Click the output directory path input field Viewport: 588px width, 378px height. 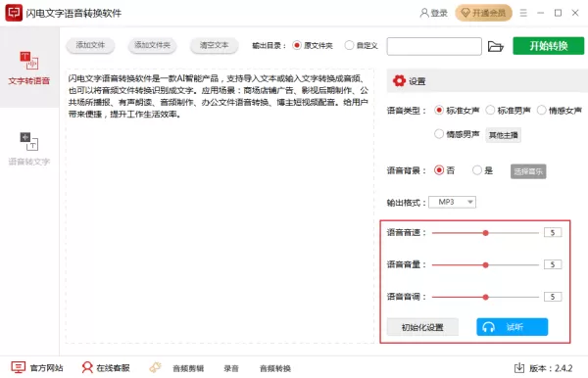click(434, 46)
